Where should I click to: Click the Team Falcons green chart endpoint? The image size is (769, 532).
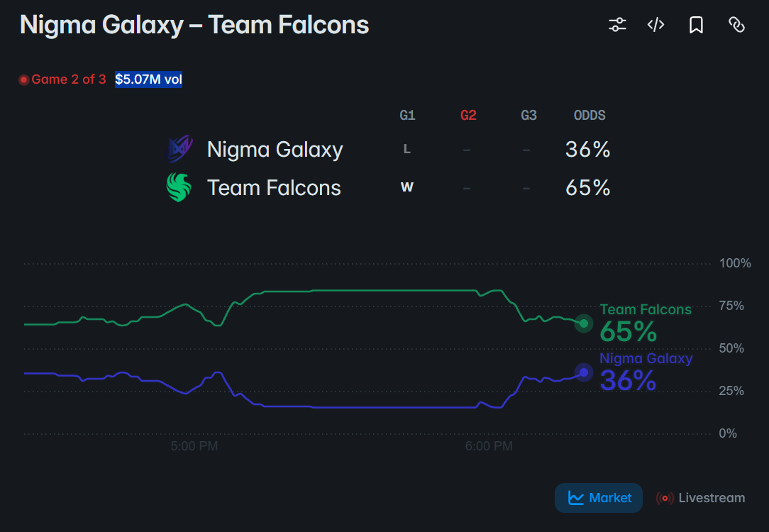click(x=584, y=323)
